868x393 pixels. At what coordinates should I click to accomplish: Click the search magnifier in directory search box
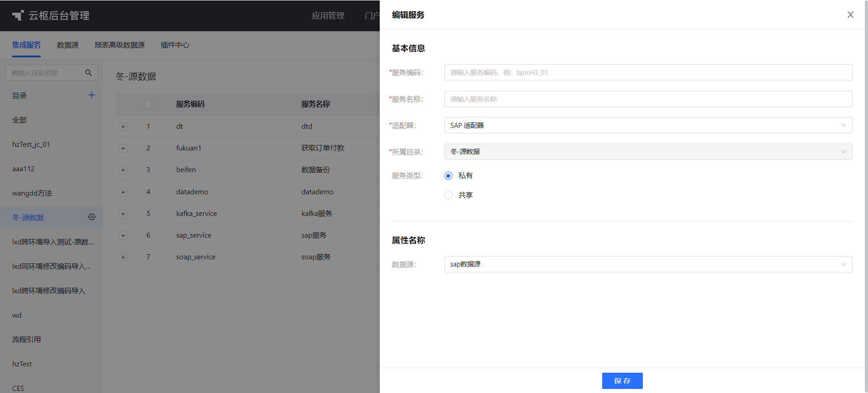[x=89, y=73]
